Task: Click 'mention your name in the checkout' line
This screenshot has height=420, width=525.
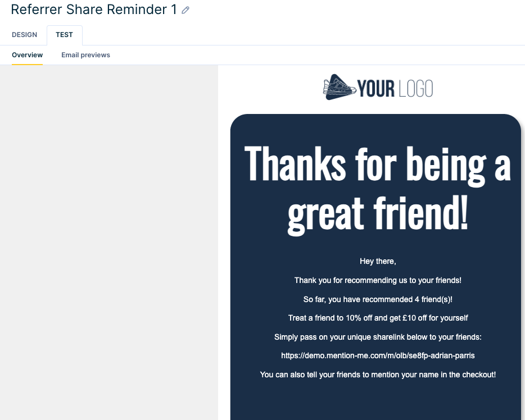Action: [378, 375]
